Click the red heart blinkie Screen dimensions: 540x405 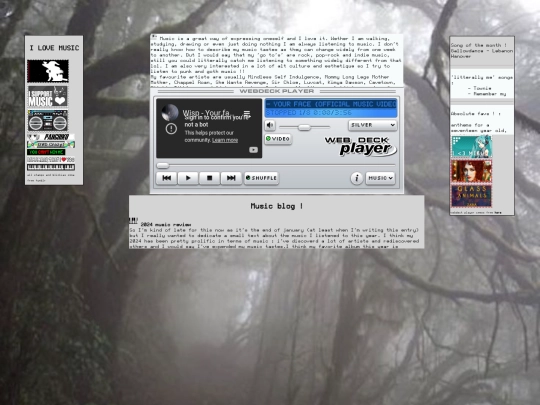51,160
